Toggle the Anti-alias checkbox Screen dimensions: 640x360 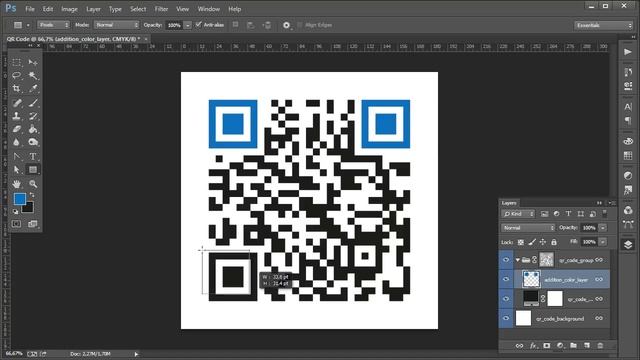(199, 25)
